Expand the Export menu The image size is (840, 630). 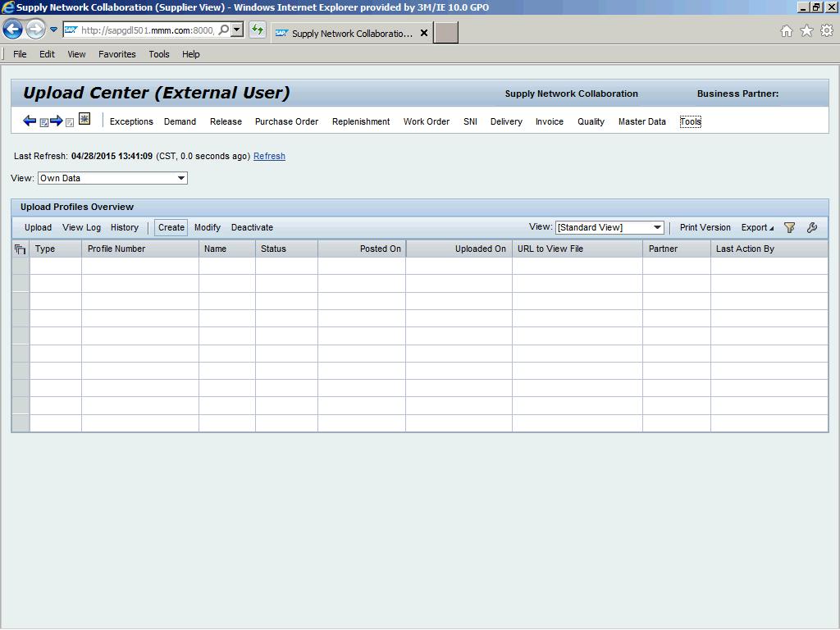(x=757, y=228)
